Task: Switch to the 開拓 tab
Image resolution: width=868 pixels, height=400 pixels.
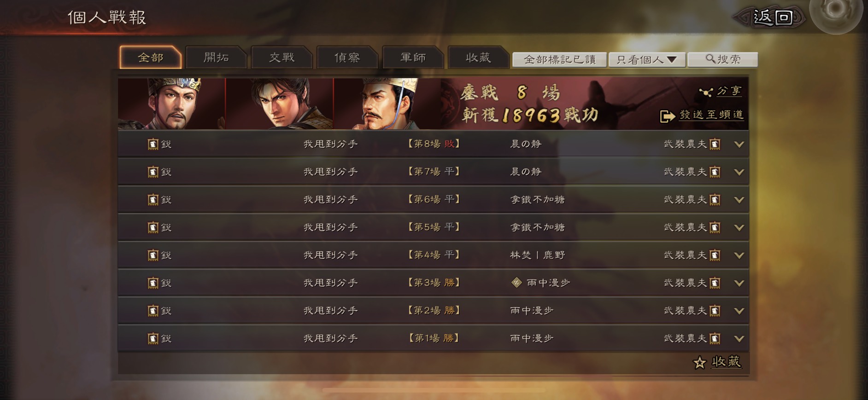Action: click(x=216, y=58)
